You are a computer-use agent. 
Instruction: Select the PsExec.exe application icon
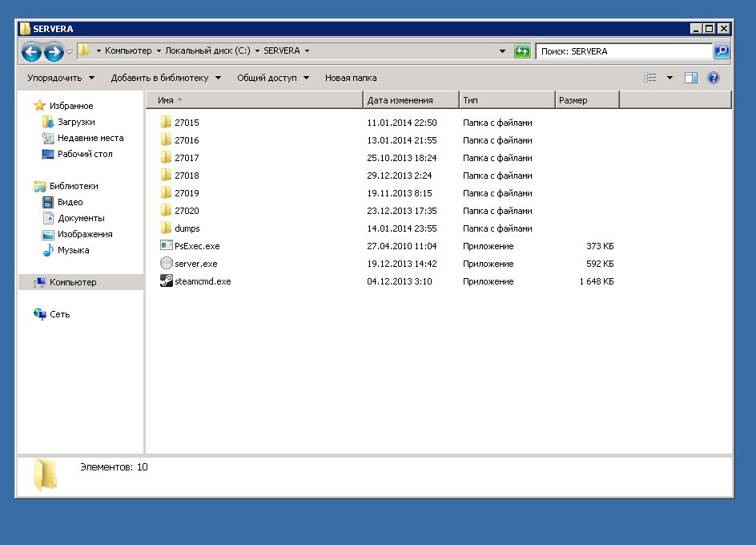click(167, 246)
